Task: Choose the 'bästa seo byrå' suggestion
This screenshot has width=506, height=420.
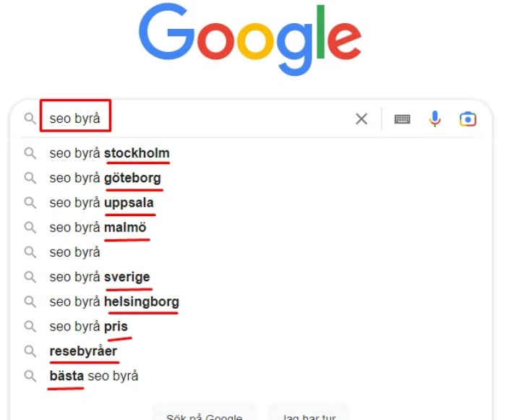Action: (x=93, y=376)
